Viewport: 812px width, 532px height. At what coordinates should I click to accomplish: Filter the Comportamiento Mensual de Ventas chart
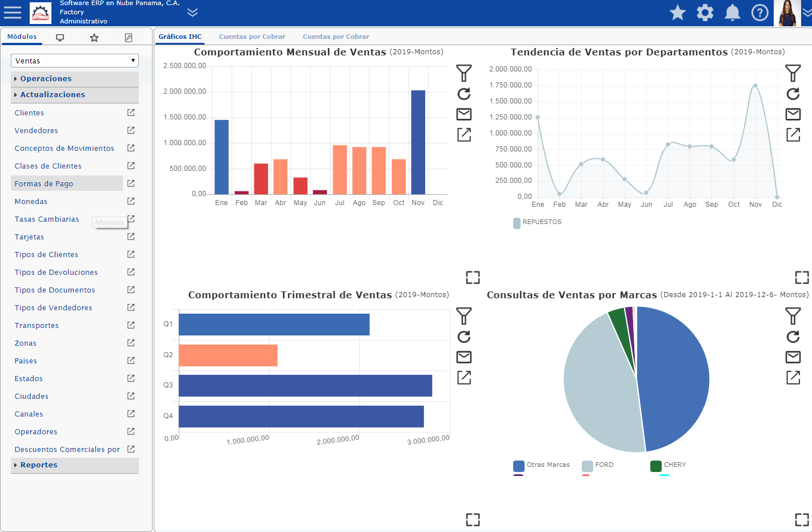tap(464, 73)
